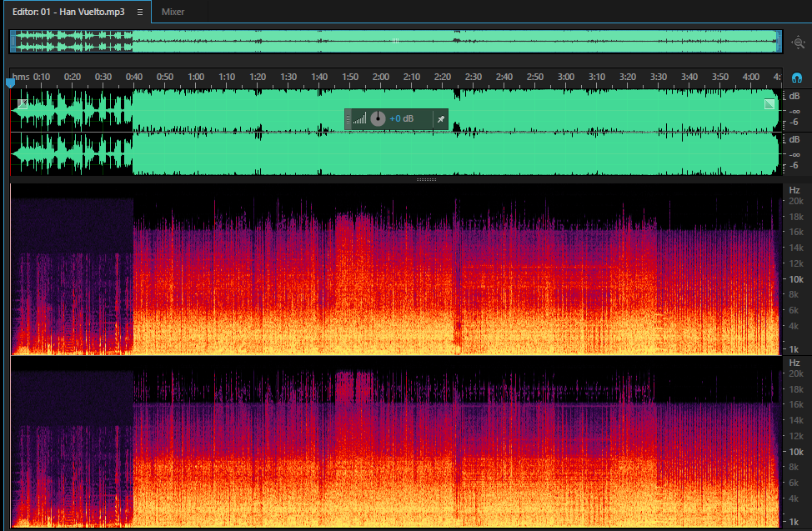
Task: Click 1:10 on the time ruler
Action: 227,77
